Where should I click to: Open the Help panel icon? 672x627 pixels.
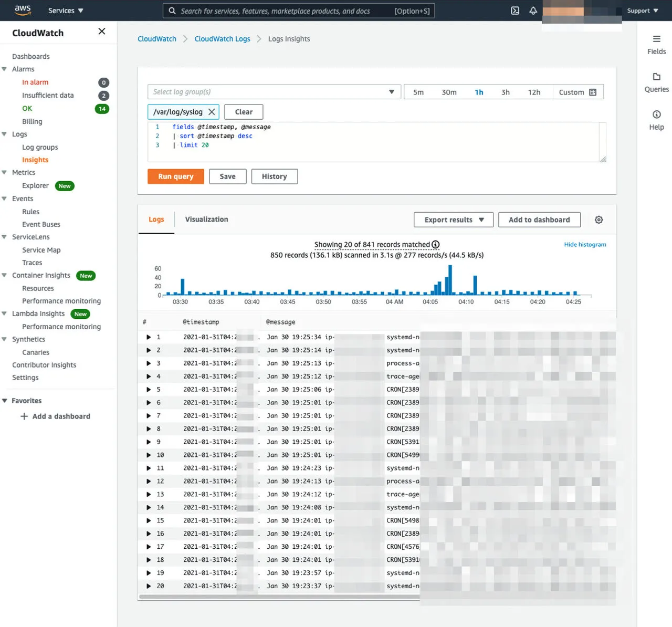[656, 115]
